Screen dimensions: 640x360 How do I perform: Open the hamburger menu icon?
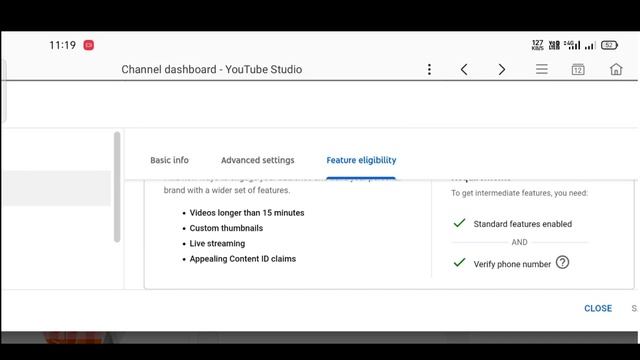542,69
